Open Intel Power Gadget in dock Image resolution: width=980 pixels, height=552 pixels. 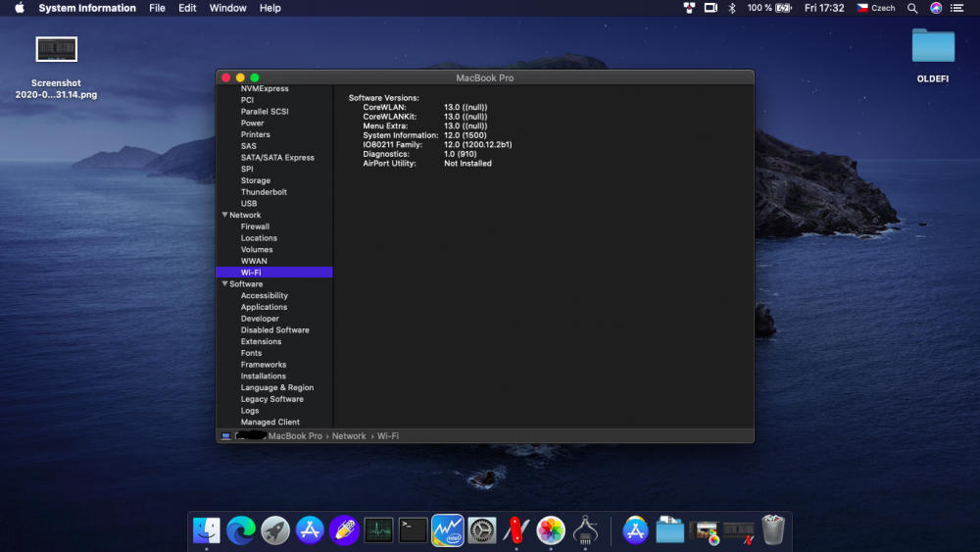448,530
